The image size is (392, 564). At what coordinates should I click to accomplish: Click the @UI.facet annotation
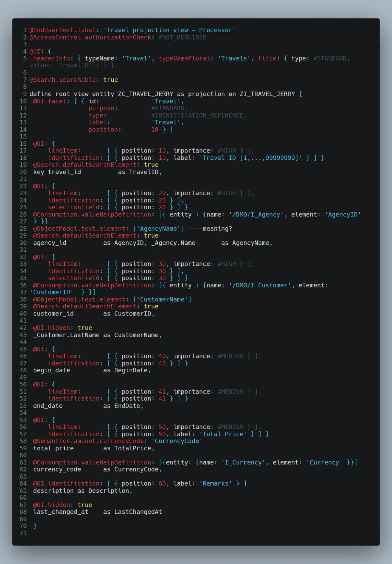[x=50, y=101]
